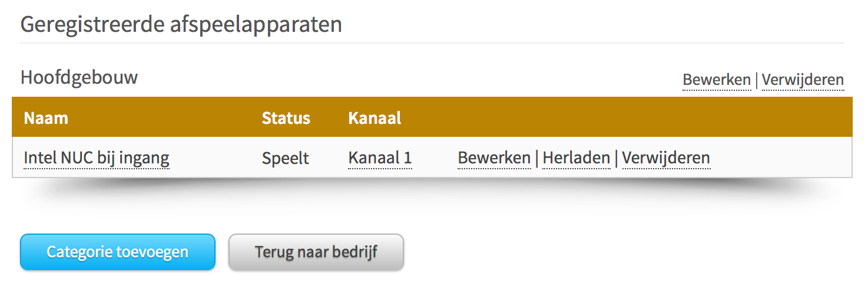
Task: Click the Hoofdgebouw category heading
Action: [x=79, y=77]
